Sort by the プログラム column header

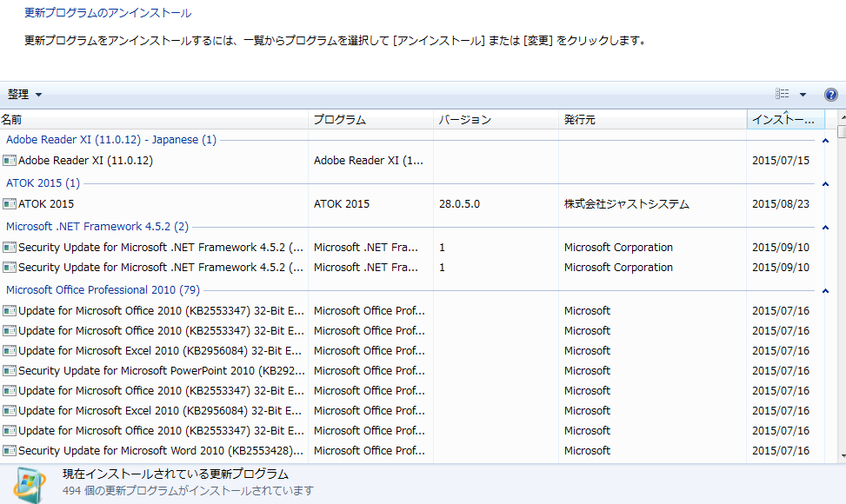370,120
